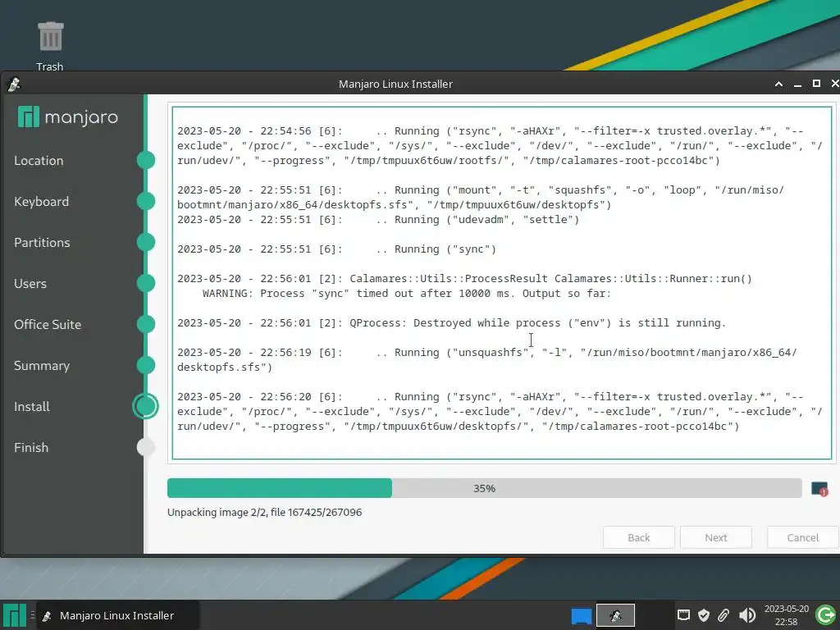840x630 pixels.
Task: Click the installer app icon in title bar
Action: (14, 84)
